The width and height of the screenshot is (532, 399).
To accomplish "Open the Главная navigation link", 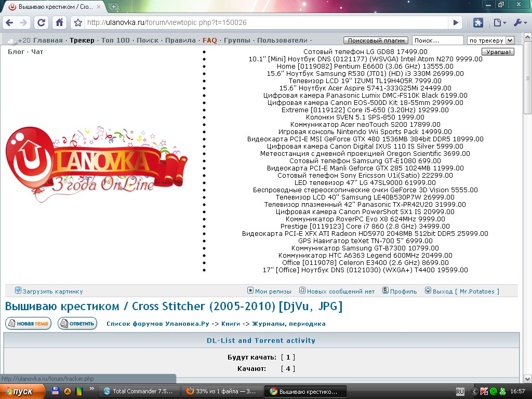I will [x=48, y=41].
